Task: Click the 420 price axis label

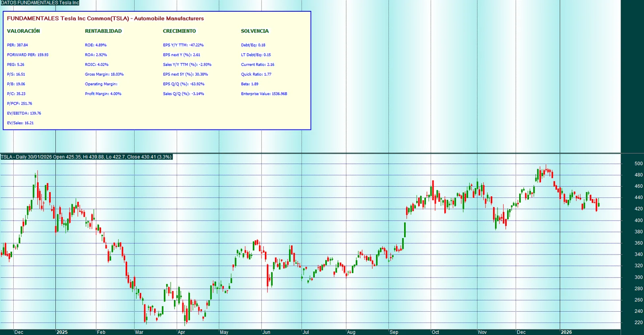Action: 638,209
